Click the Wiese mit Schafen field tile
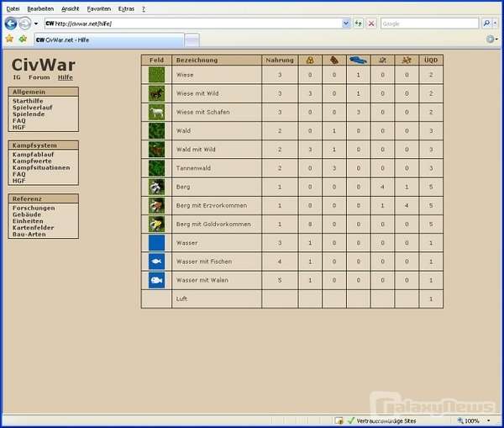The width and height of the screenshot is (504, 428). click(x=156, y=112)
